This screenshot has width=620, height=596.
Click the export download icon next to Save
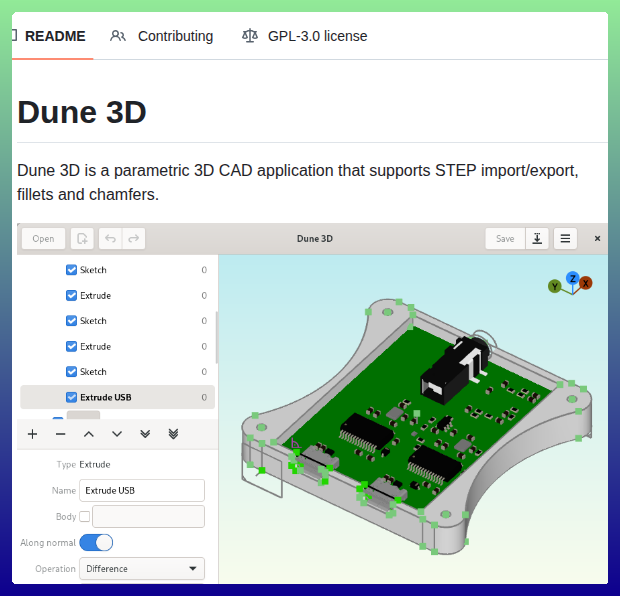(x=537, y=238)
